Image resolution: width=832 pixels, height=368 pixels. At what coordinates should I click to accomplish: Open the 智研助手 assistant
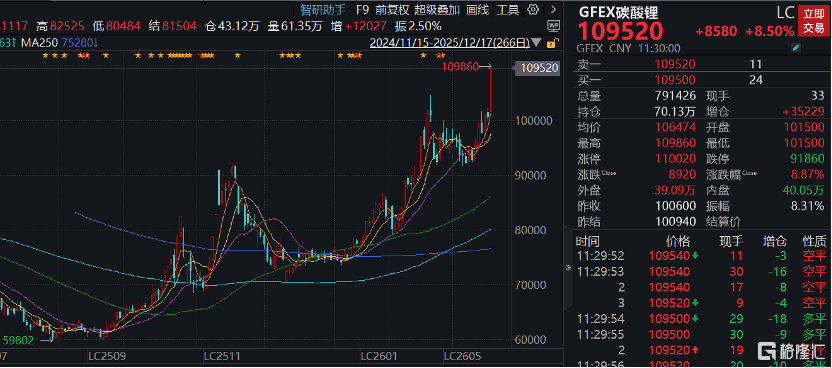323,10
